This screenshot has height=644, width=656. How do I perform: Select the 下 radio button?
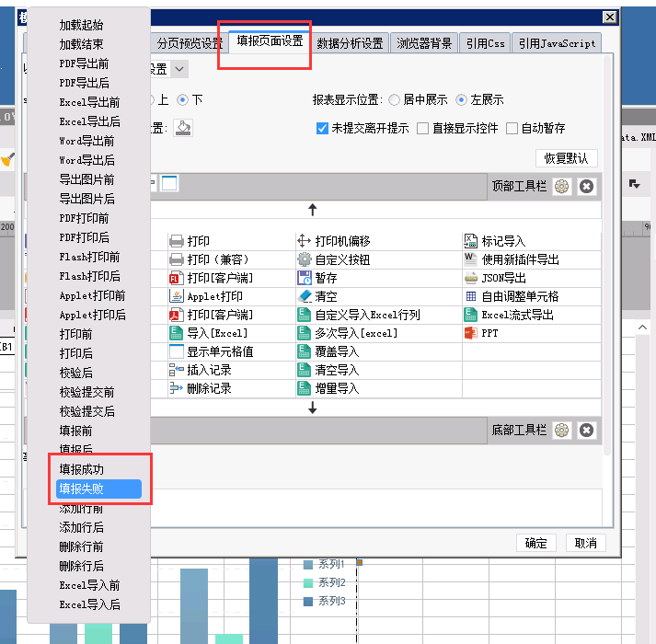182,100
